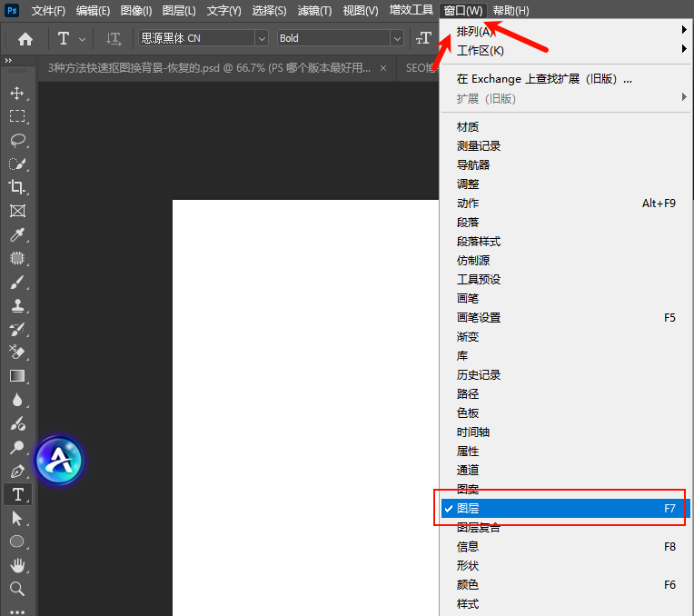
Task: Pick the Crop tool
Action: 17,187
